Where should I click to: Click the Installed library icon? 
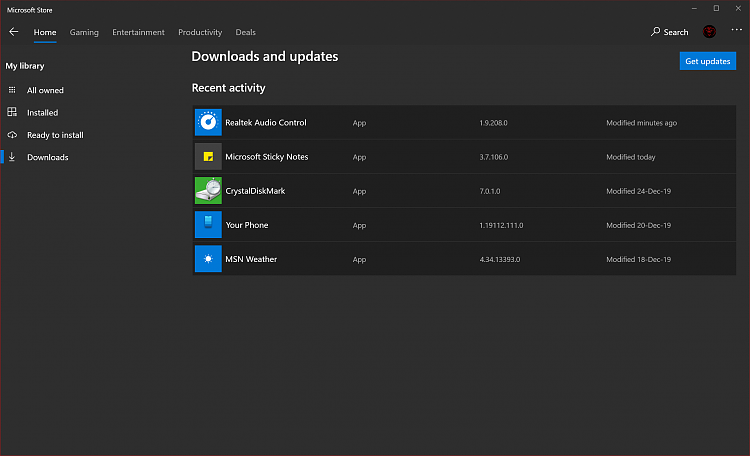coord(12,112)
